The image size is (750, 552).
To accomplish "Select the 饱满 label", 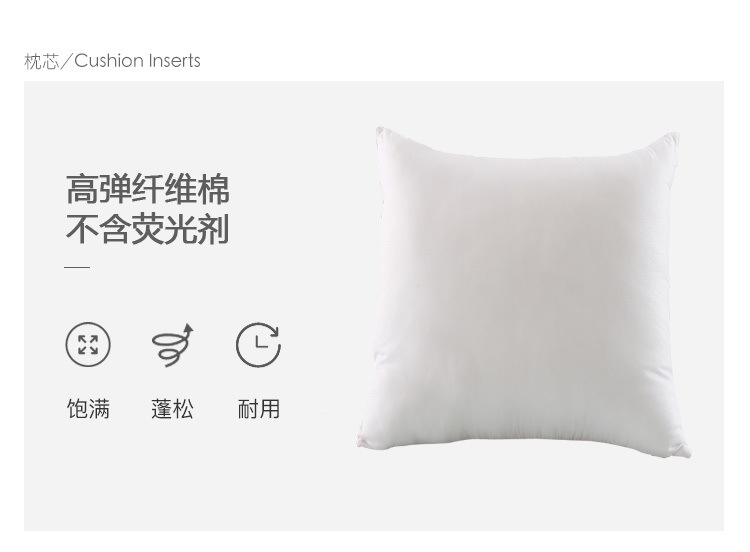I will click(x=88, y=409).
